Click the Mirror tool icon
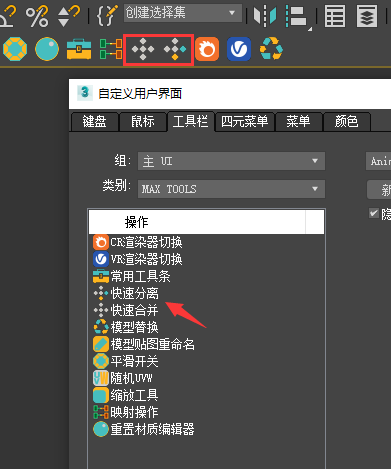This screenshot has width=391, height=469. (x=265, y=16)
